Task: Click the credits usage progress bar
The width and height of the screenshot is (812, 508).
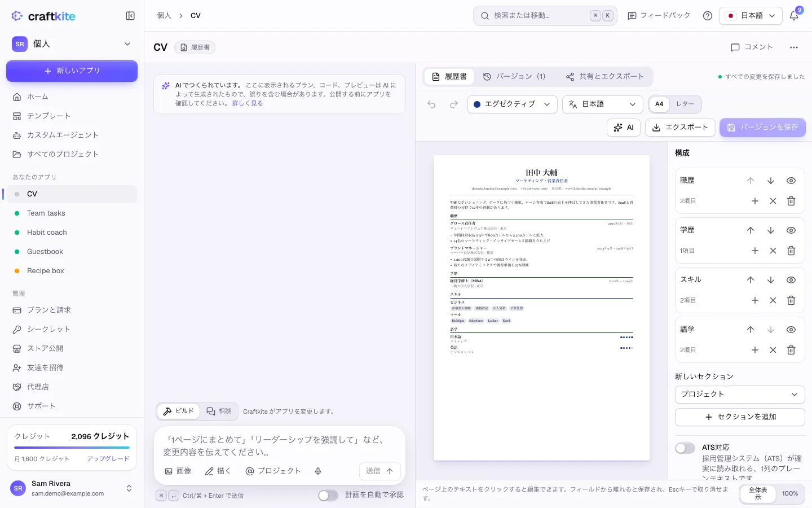Action: [72, 448]
